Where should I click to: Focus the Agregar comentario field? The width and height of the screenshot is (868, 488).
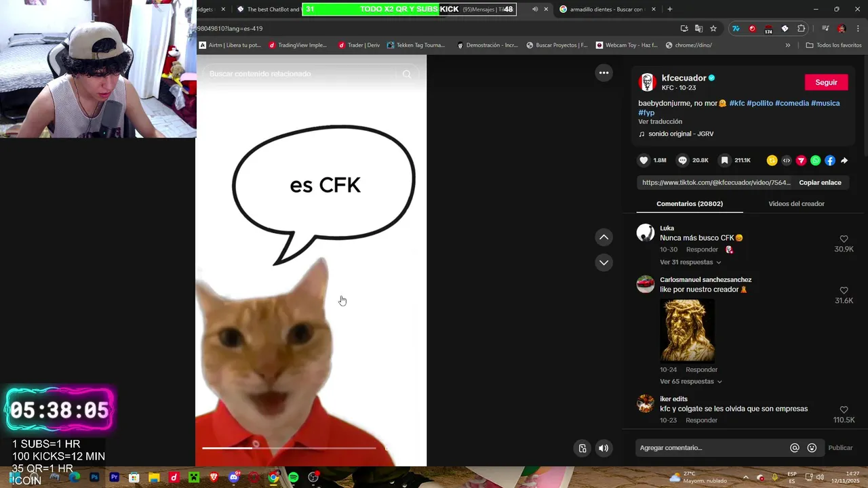tap(712, 448)
